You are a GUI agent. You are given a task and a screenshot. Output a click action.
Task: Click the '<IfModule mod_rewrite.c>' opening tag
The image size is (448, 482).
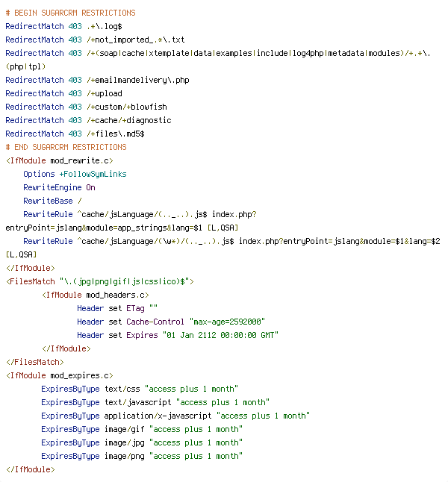pyautogui.click(x=60, y=160)
